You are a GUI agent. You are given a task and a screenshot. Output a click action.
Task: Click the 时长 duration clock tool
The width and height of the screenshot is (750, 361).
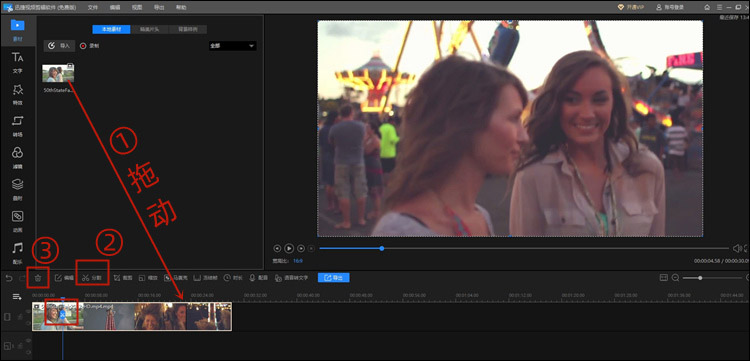[233, 278]
